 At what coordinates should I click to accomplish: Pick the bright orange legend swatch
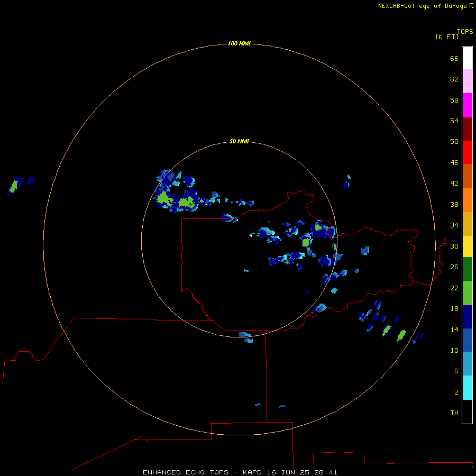tap(467, 200)
